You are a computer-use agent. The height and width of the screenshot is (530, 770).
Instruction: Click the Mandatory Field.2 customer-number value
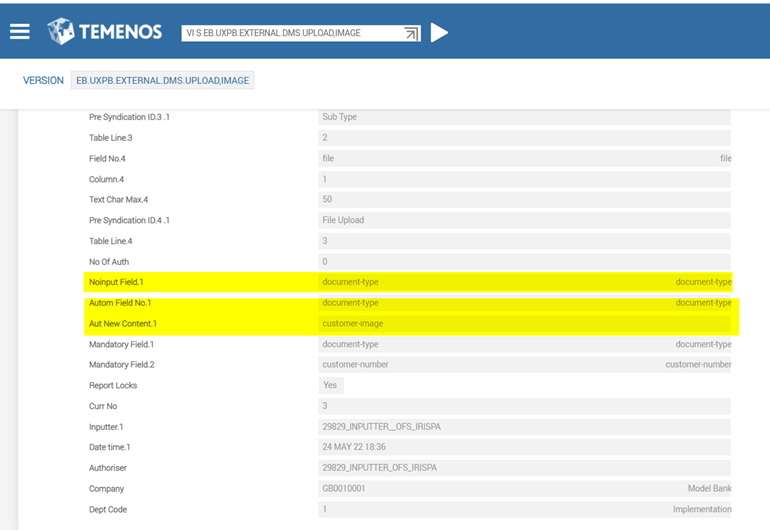(355, 365)
